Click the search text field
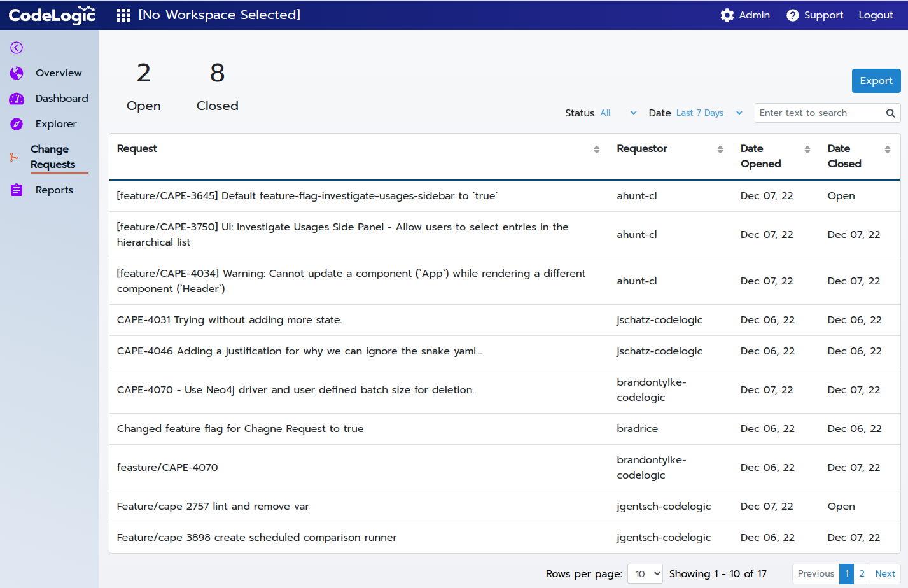The image size is (908, 588). [818, 113]
